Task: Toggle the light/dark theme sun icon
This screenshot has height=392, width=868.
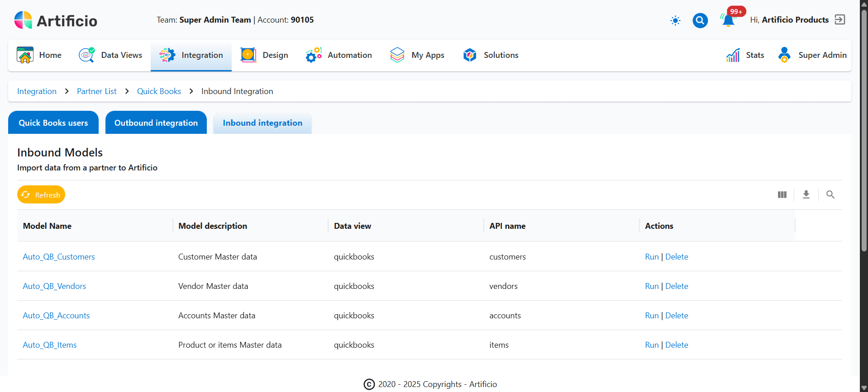Action: click(675, 20)
